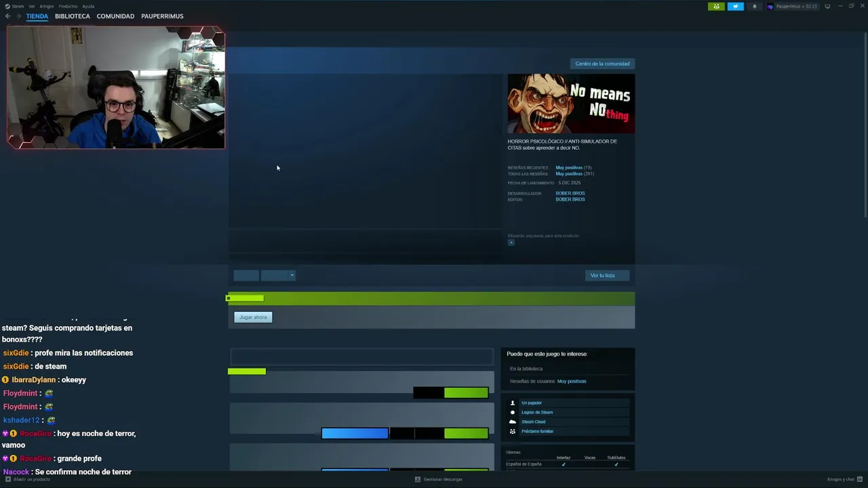Image resolution: width=868 pixels, height=488 pixels.
Task: Click the Voces column header
Action: (x=590, y=457)
